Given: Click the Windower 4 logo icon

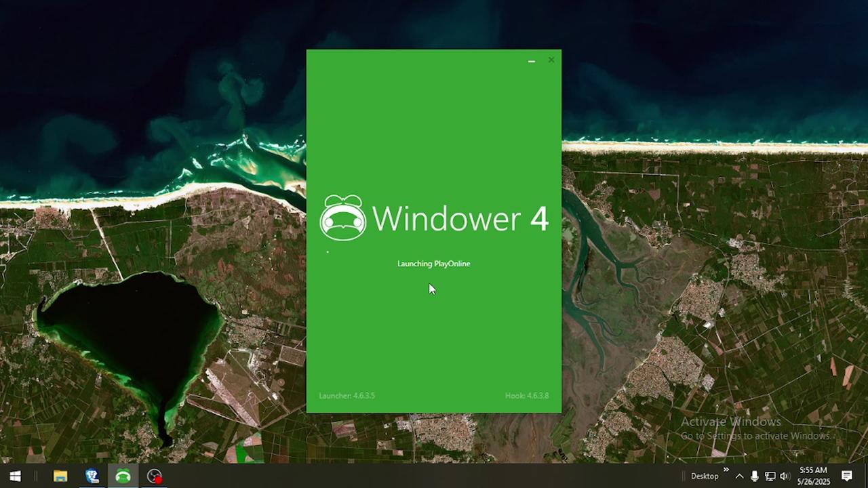Looking at the screenshot, I should pos(343,218).
